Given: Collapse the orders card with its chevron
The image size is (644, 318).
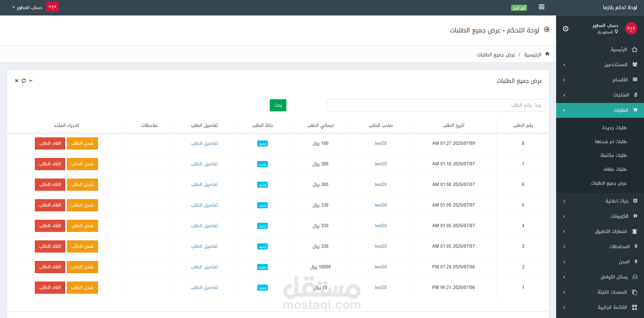Looking at the screenshot, I should [x=30, y=81].
